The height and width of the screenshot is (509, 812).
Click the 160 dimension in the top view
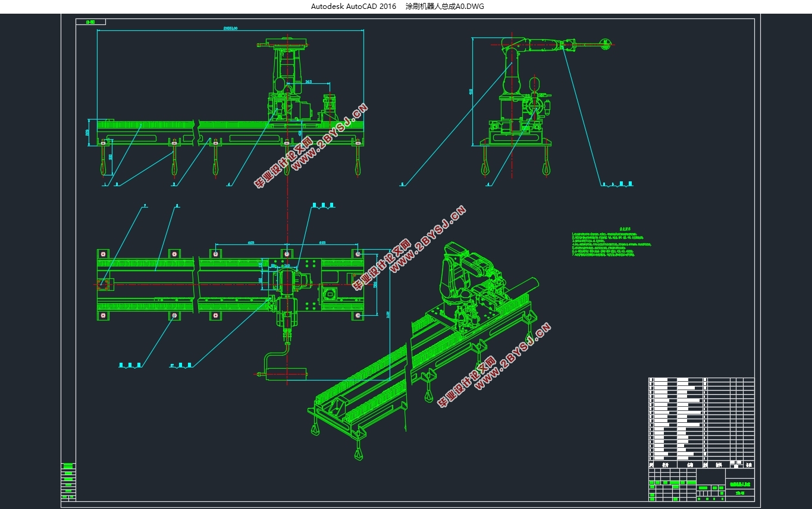coord(286,266)
